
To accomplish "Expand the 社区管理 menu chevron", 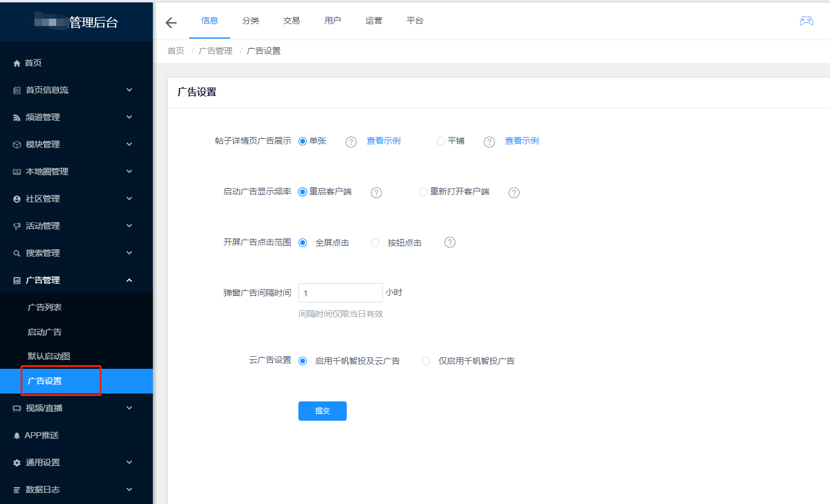I will [x=129, y=199].
